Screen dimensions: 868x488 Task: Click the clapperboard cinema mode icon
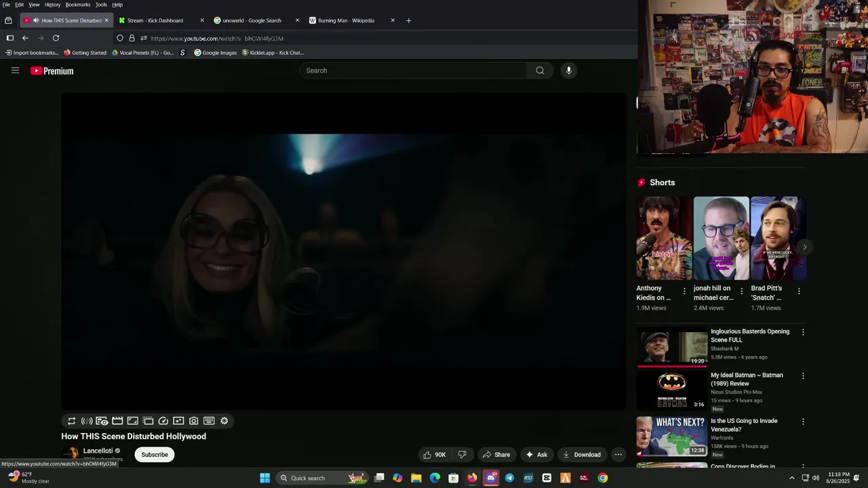click(117, 421)
